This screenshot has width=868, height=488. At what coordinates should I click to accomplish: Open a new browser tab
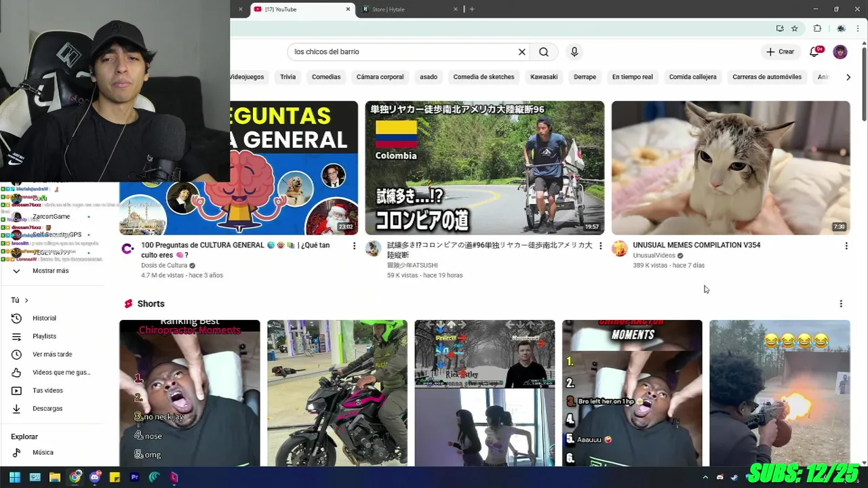pyautogui.click(x=471, y=9)
